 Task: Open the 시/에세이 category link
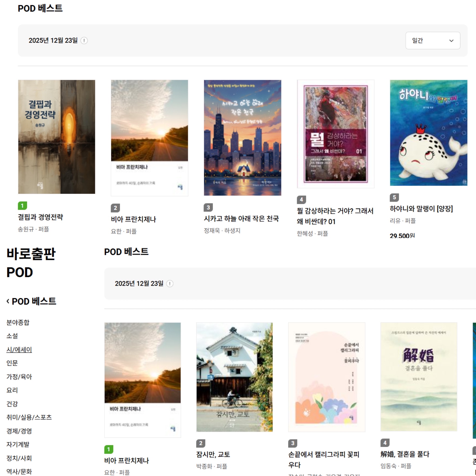pyautogui.click(x=19, y=349)
